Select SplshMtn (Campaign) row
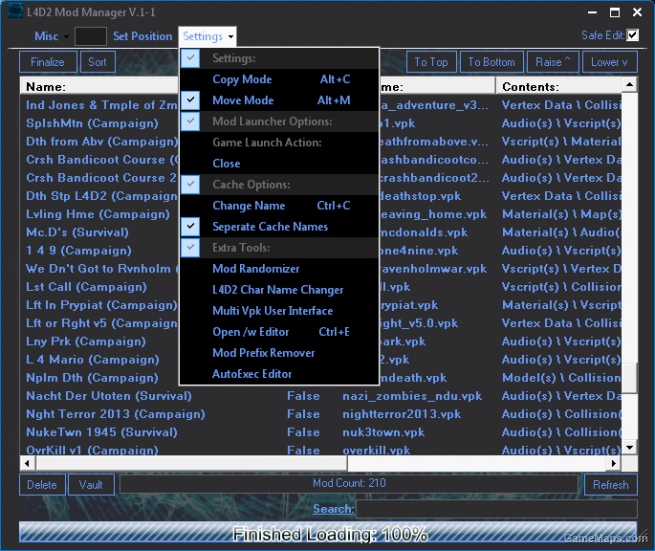This screenshot has width=655, height=551. coord(92,123)
